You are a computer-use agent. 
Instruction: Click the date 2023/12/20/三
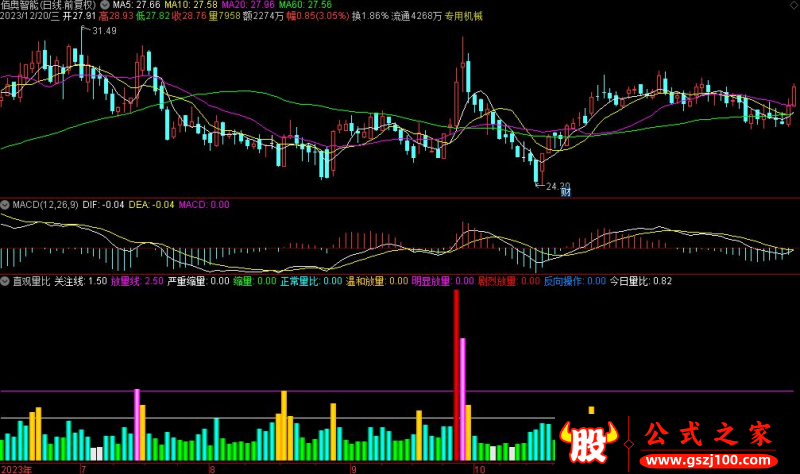pyautogui.click(x=30, y=16)
